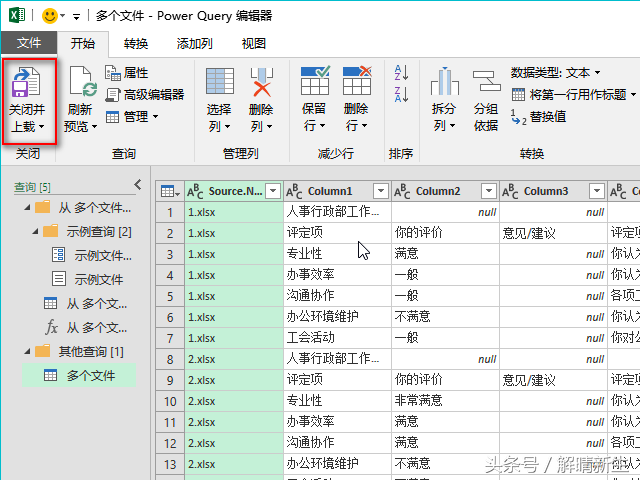Sort descending with the Z-A icon

(x=401, y=94)
